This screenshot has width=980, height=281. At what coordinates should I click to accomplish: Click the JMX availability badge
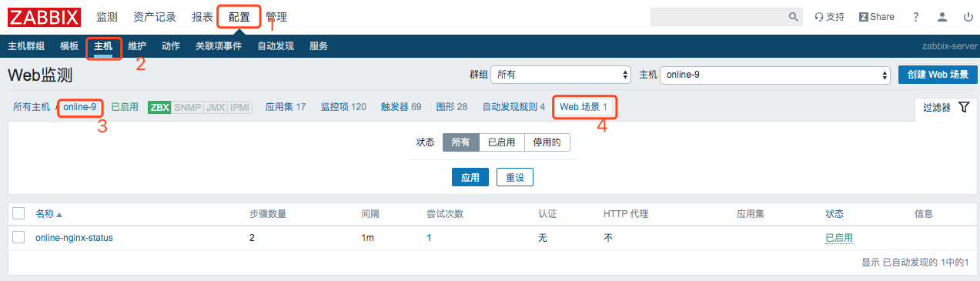[x=215, y=107]
